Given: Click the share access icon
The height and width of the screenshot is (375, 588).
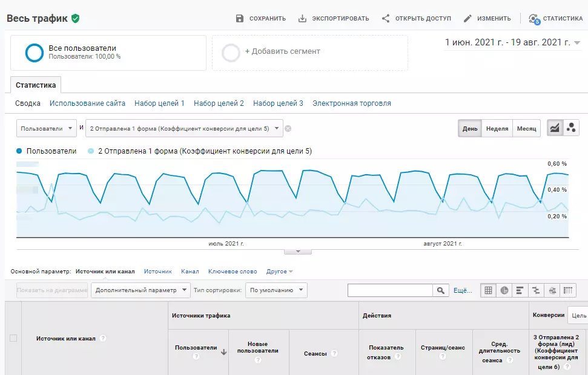Looking at the screenshot, I should click(x=386, y=18).
